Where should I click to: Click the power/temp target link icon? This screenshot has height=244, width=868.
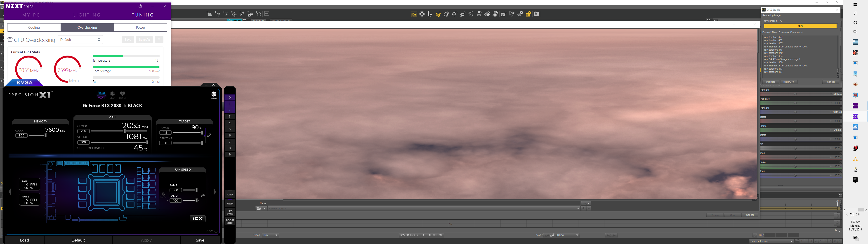pyautogui.click(x=209, y=135)
